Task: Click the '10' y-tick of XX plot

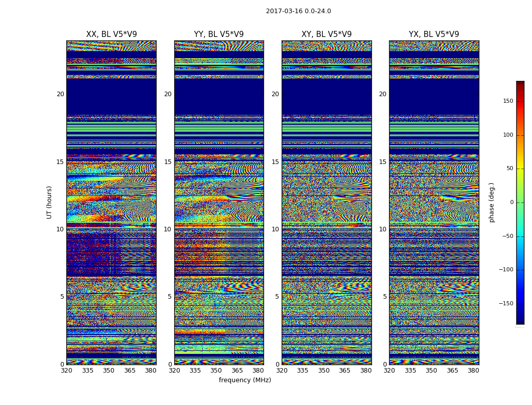Action: [x=60, y=229]
